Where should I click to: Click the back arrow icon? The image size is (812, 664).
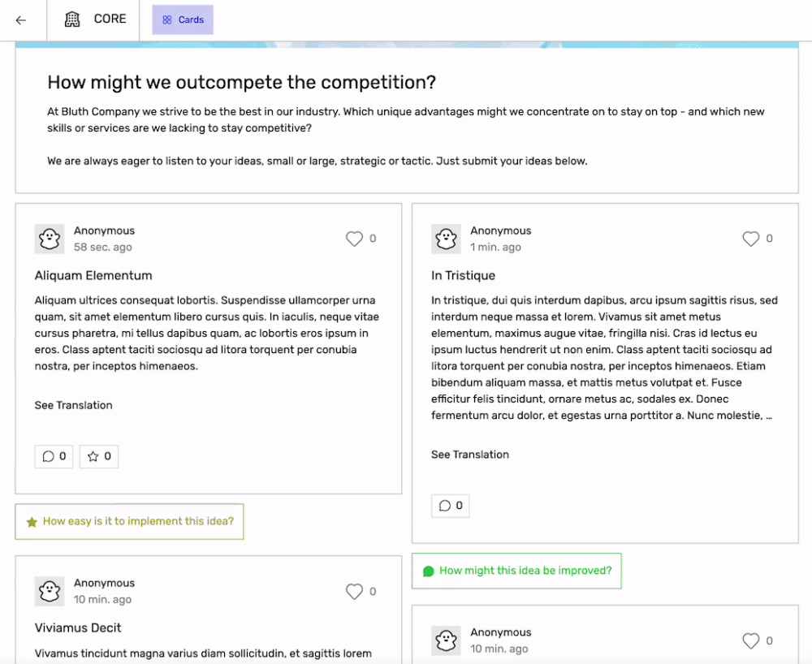click(21, 20)
